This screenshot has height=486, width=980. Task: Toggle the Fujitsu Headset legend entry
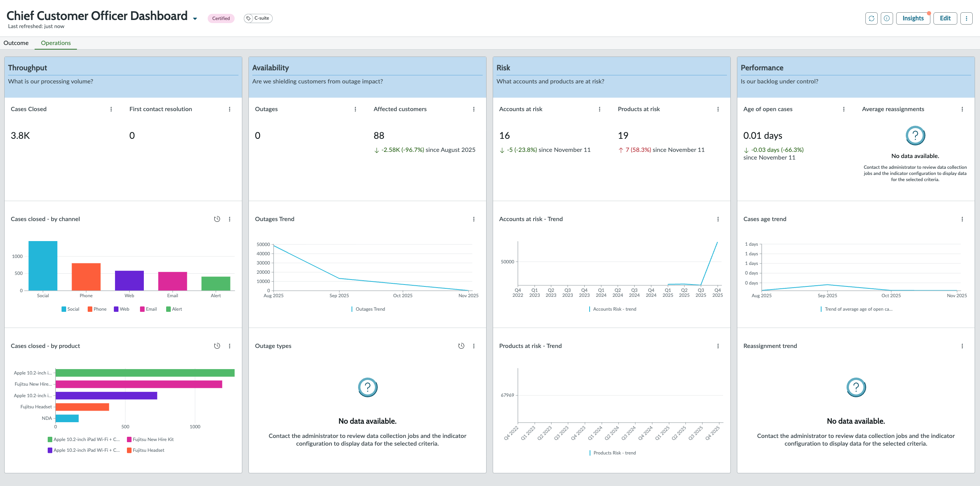coord(145,450)
